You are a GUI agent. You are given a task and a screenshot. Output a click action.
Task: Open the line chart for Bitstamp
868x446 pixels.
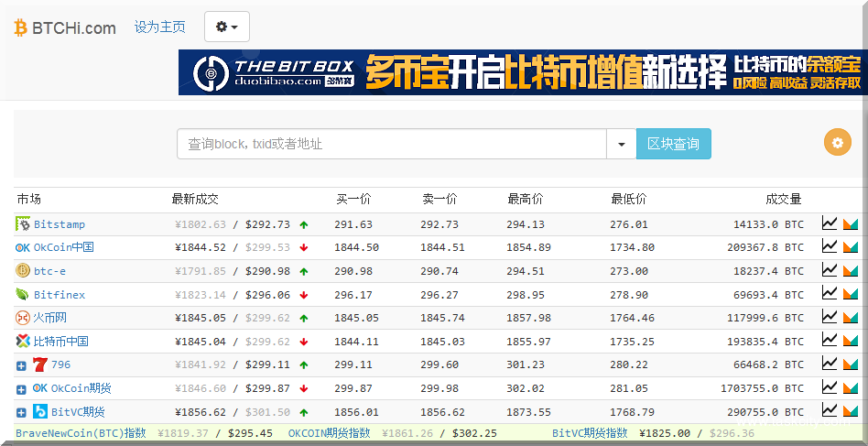830,223
